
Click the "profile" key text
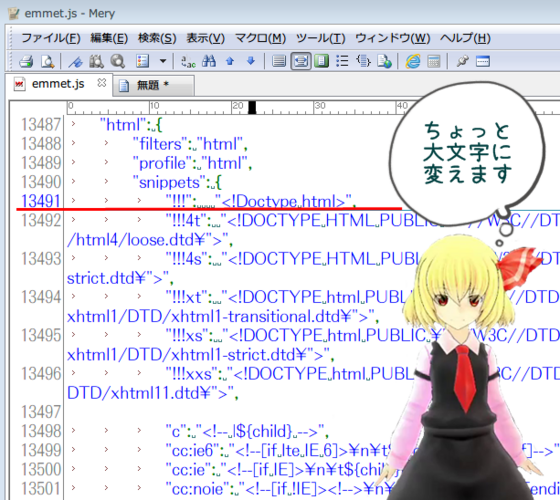(x=162, y=164)
